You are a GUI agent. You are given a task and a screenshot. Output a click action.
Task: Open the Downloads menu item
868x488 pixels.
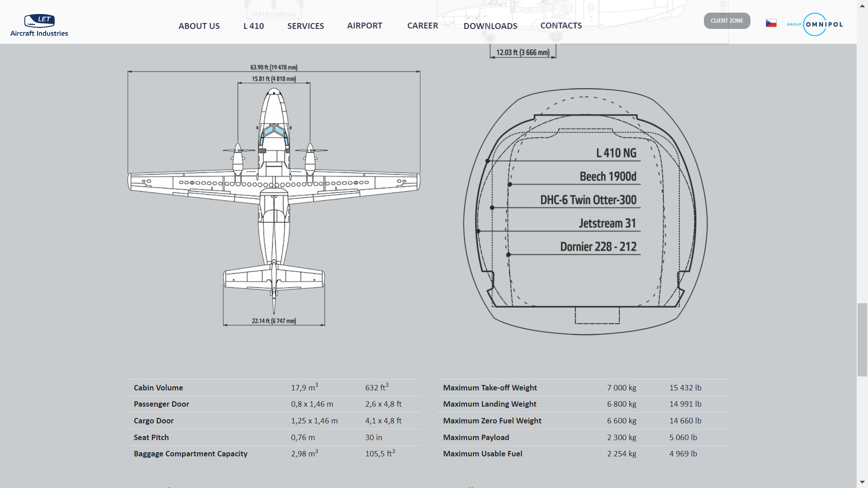pos(490,26)
